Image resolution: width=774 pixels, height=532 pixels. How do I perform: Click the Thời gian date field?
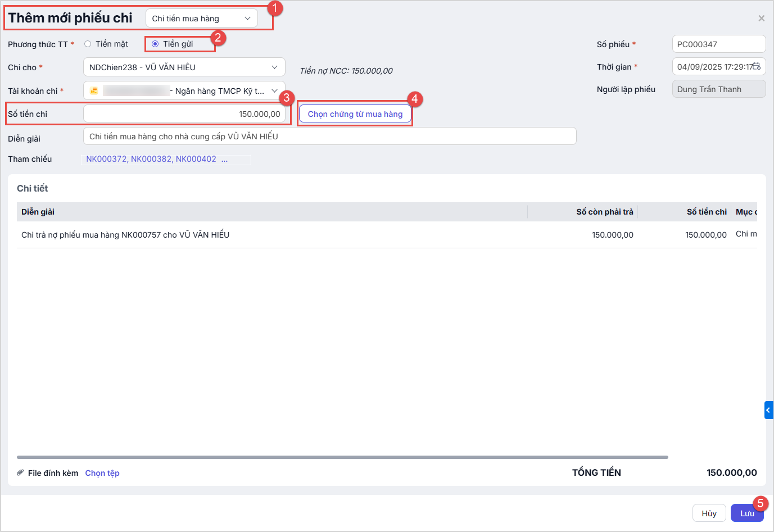coord(719,66)
